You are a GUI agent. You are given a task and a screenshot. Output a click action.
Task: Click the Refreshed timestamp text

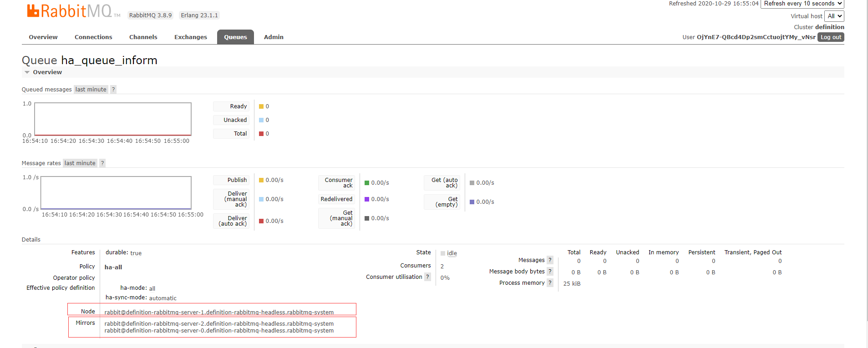pos(714,4)
